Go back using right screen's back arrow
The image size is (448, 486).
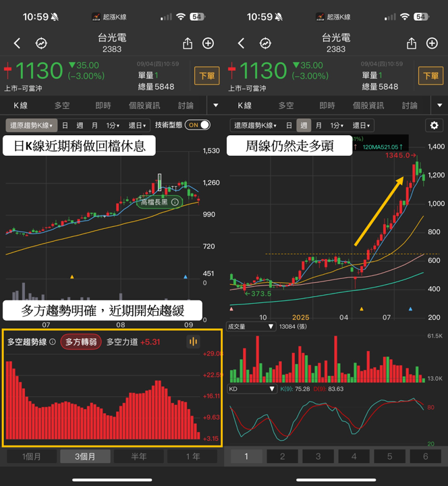tap(241, 43)
